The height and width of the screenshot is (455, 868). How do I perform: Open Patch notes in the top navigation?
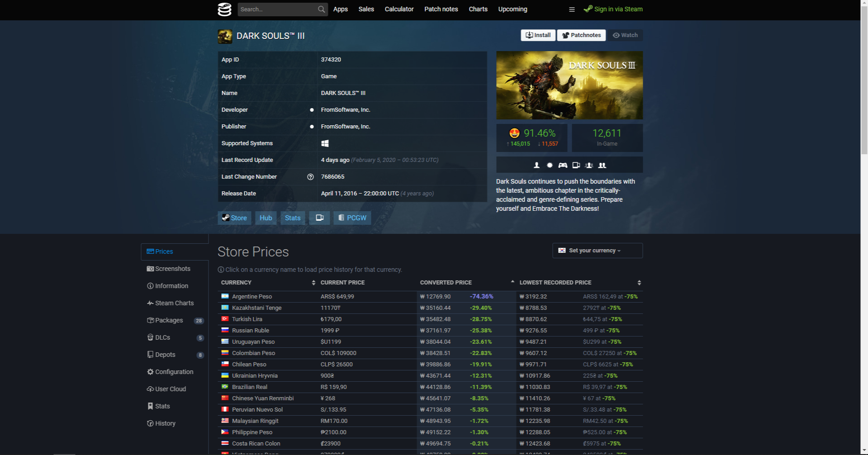[441, 9]
